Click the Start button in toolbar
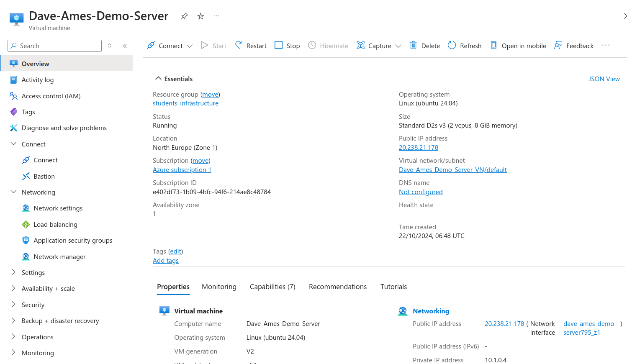Image resolution: width=627 pixels, height=364 pixels. tap(214, 46)
